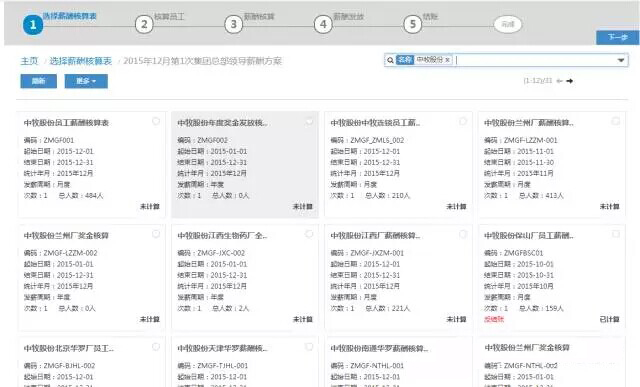Viewport: 640px width, 387px height.
Task: Select the ZMGF-BJHL-002 card radio circle
Action: click(156, 347)
